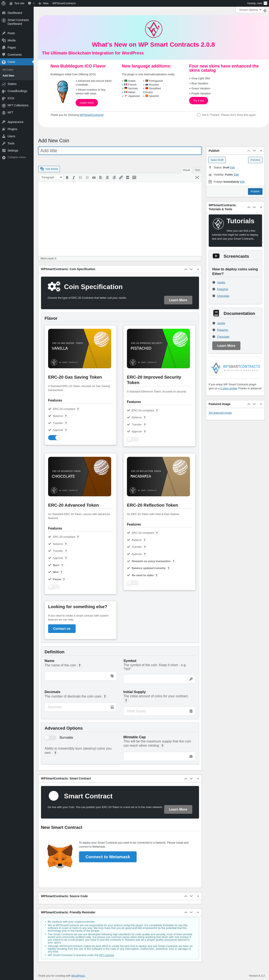
Task: Click the blue Publish button
Action: [255, 191]
